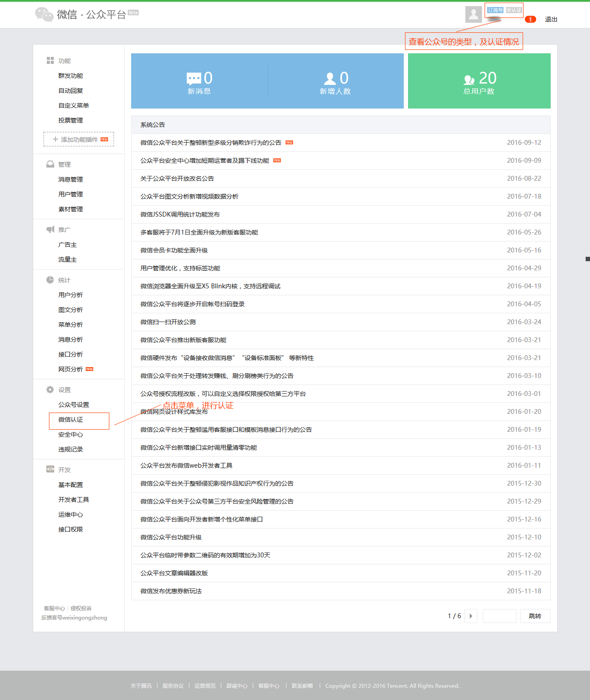590x700 pixels.
Task: Open 客服中心 link in sidebar footer
Action: (x=54, y=609)
